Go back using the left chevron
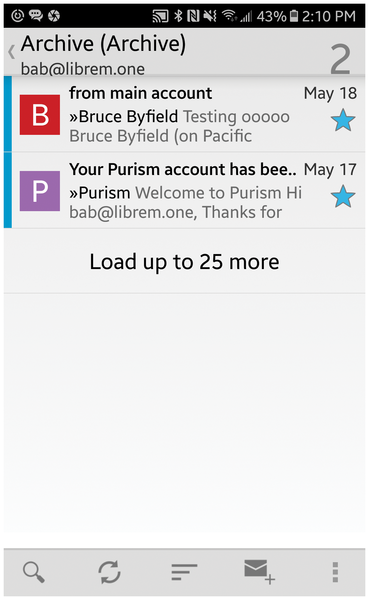This screenshot has height=600, width=369. pos(11,51)
